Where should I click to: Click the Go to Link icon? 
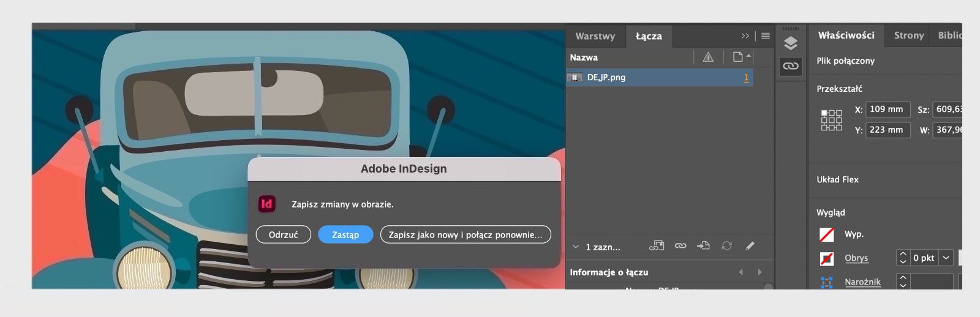[703, 245]
